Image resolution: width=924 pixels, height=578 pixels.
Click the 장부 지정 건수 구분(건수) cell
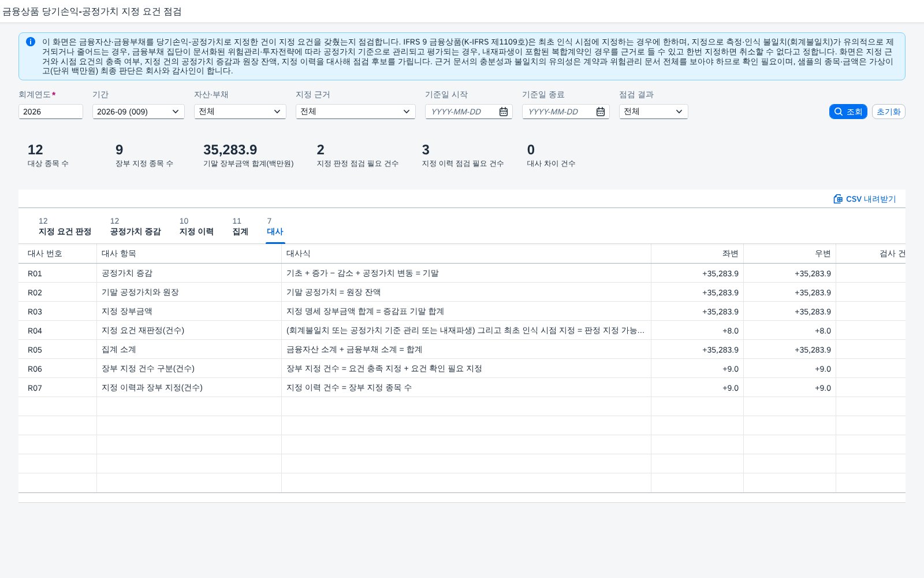coord(189,369)
